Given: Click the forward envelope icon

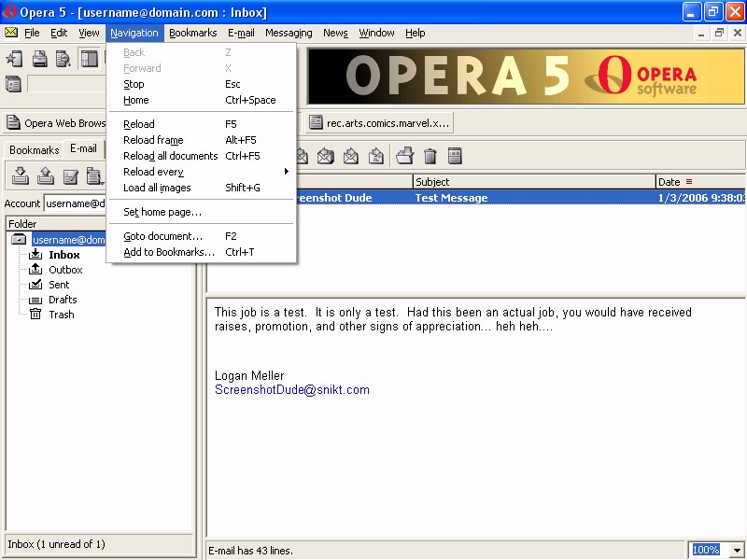Looking at the screenshot, I should coord(351,156).
